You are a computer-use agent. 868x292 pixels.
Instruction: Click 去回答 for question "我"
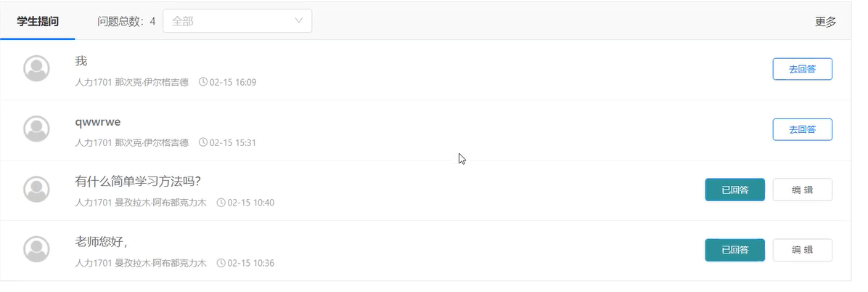click(x=802, y=69)
